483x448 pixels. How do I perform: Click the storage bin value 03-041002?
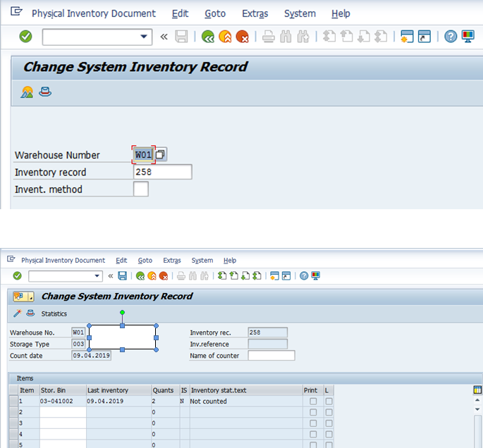[56, 402]
